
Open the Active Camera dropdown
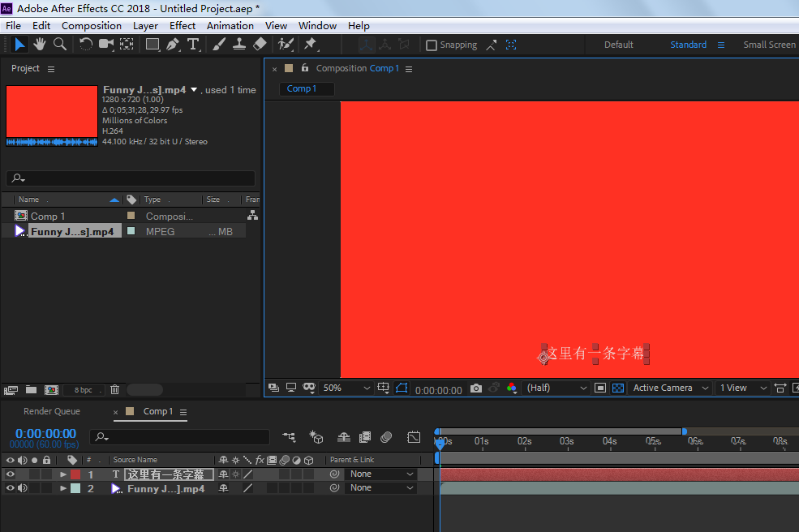[x=670, y=388]
